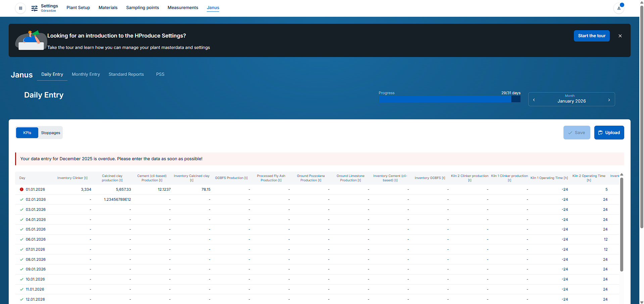Click the Settings sliders icon
Screen dimensions: 644x304
click(x=34, y=8)
